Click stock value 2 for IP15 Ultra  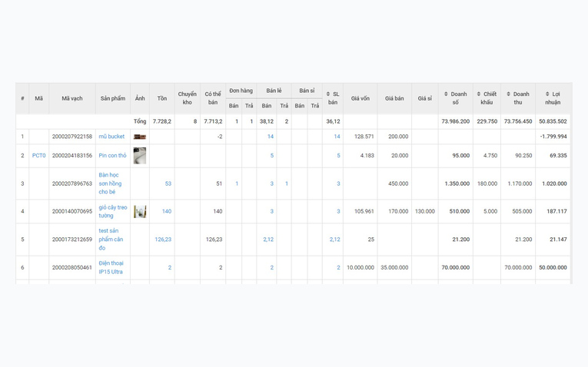(x=170, y=267)
